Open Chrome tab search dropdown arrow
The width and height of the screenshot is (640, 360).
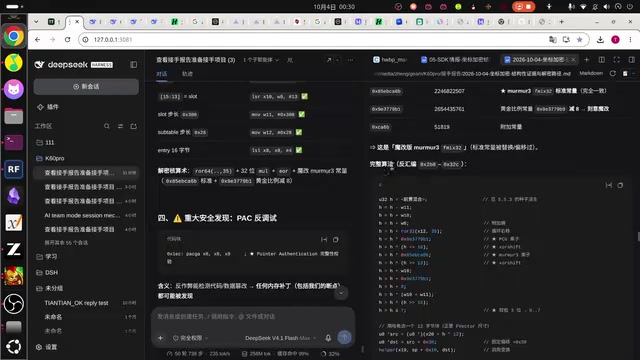click(x=36, y=22)
